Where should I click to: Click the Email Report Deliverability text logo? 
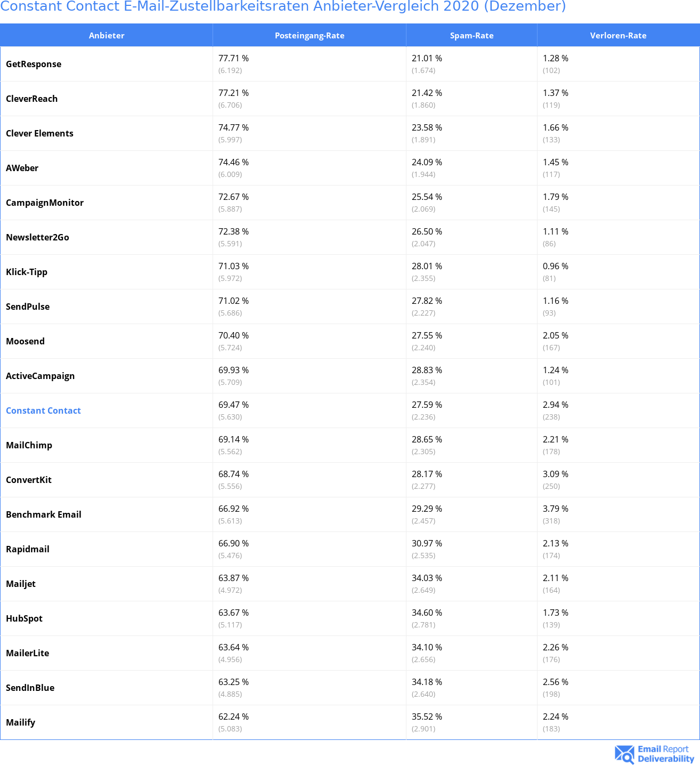pos(665,754)
